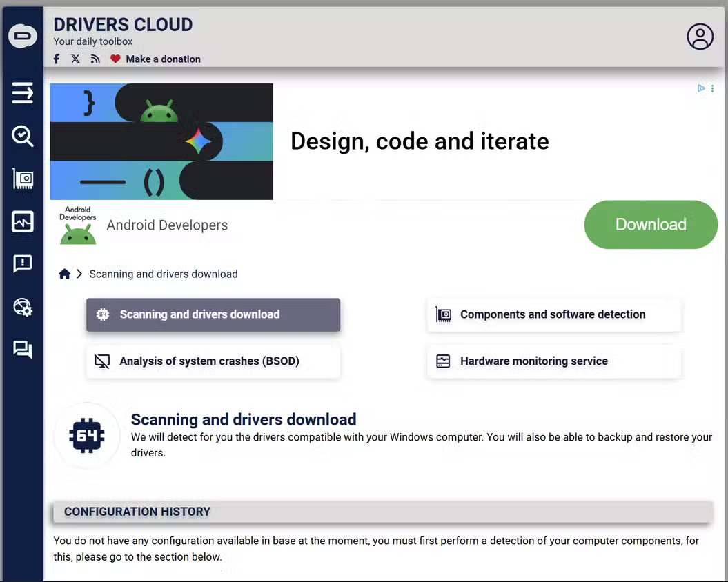Click the hardware components sidebar icon
This screenshot has width=728, height=582.
22,179
